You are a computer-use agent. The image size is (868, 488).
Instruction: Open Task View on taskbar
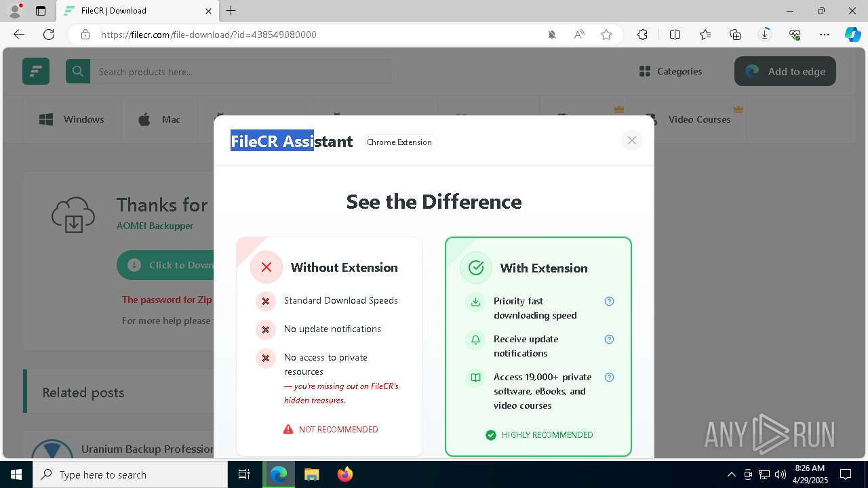pyautogui.click(x=244, y=474)
